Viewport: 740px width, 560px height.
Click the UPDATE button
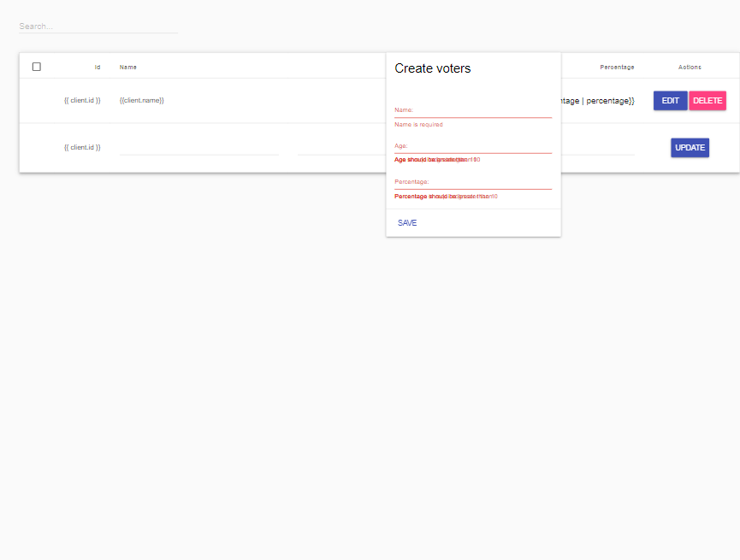(690, 148)
